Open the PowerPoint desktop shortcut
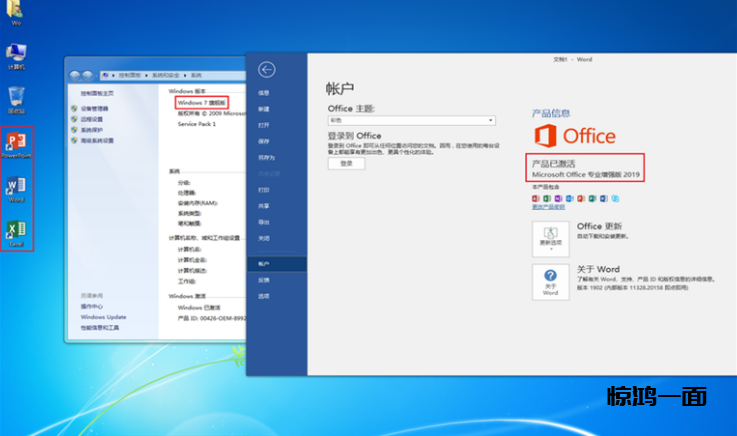 (x=16, y=144)
